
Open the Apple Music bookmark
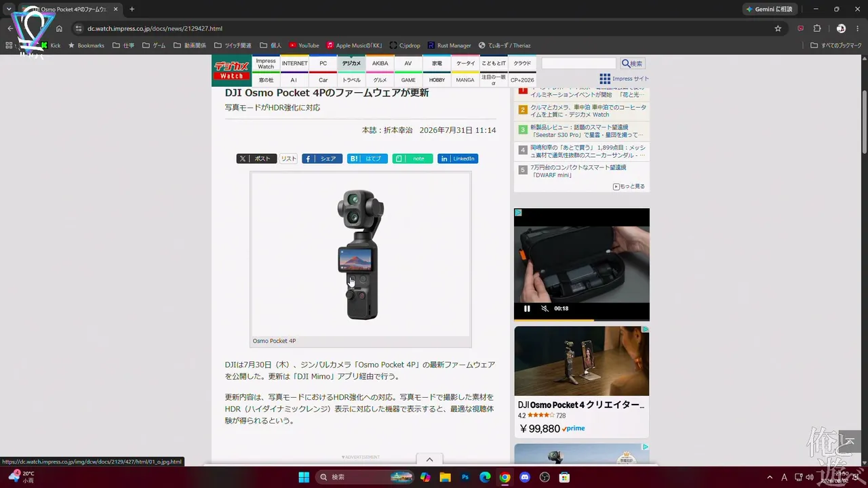[354, 45]
